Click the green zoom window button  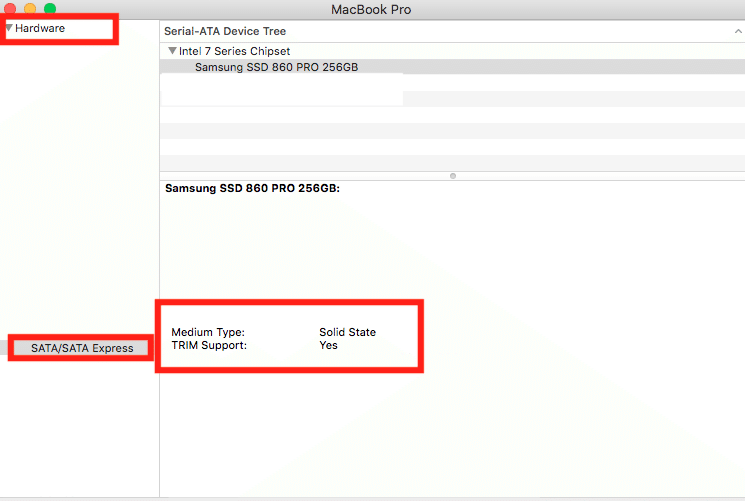click(x=50, y=8)
